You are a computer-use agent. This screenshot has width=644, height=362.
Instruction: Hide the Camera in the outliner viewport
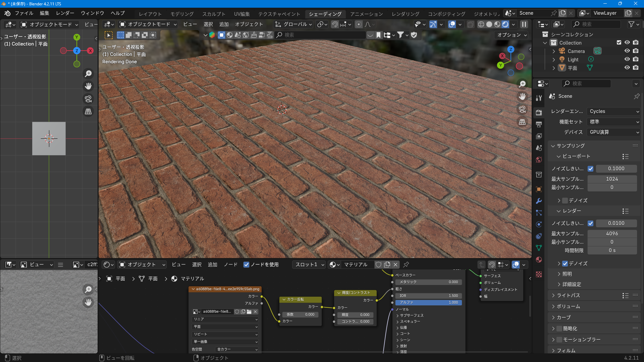(627, 51)
